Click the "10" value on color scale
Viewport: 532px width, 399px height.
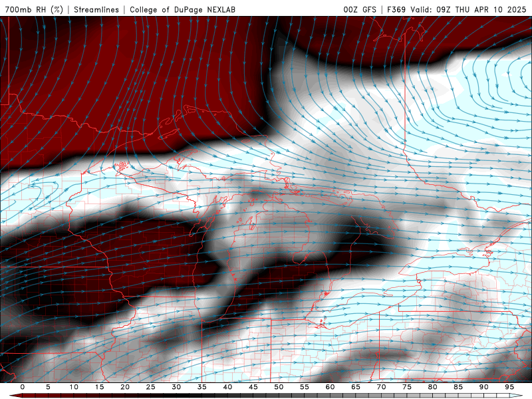click(x=74, y=387)
